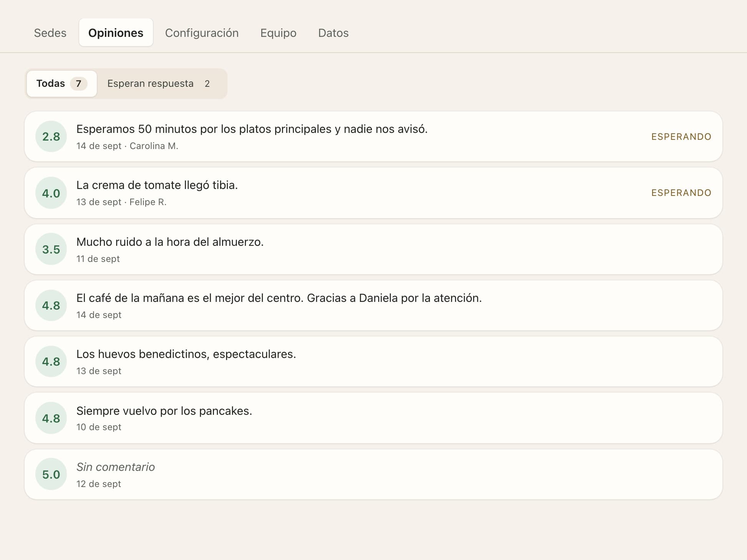The height and width of the screenshot is (560, 747).
Task: Click the 4.8 badge on the pancakes review
Action: 51,418
